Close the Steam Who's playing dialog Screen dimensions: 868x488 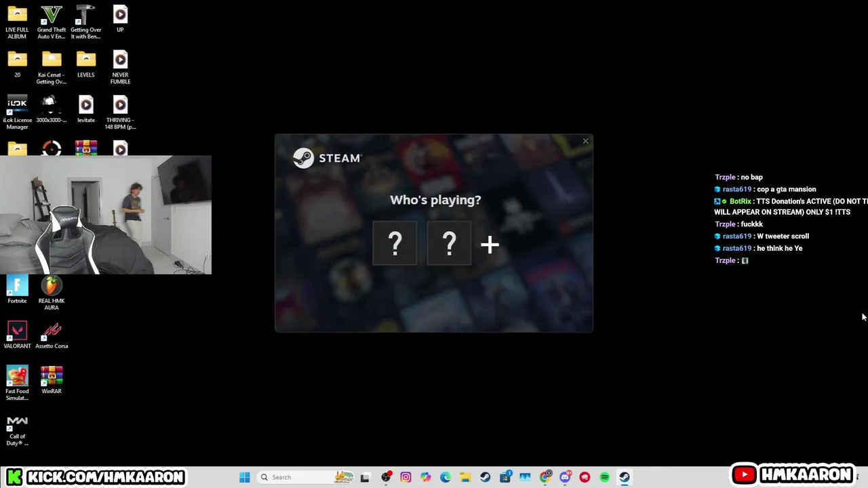(x=585, y=141)
